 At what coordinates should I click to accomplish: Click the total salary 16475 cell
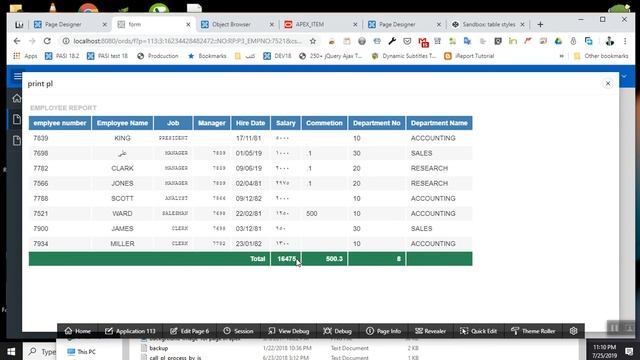(x=286, y=259)
